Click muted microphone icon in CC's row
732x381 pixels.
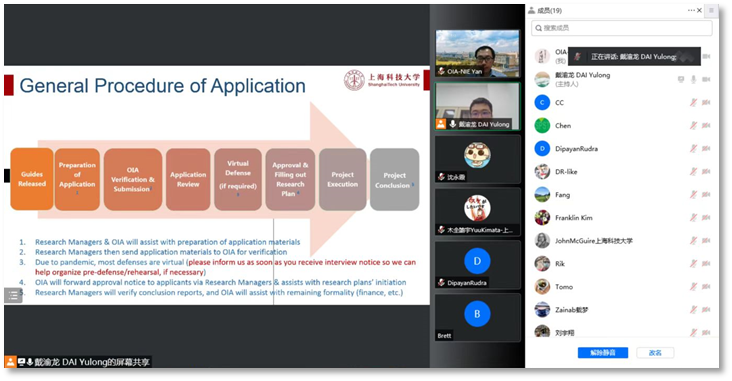[x=693, y=102]
